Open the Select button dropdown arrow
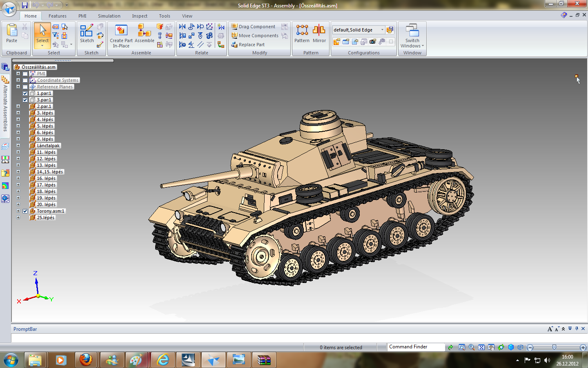588x368 pixels. [42, 46]
